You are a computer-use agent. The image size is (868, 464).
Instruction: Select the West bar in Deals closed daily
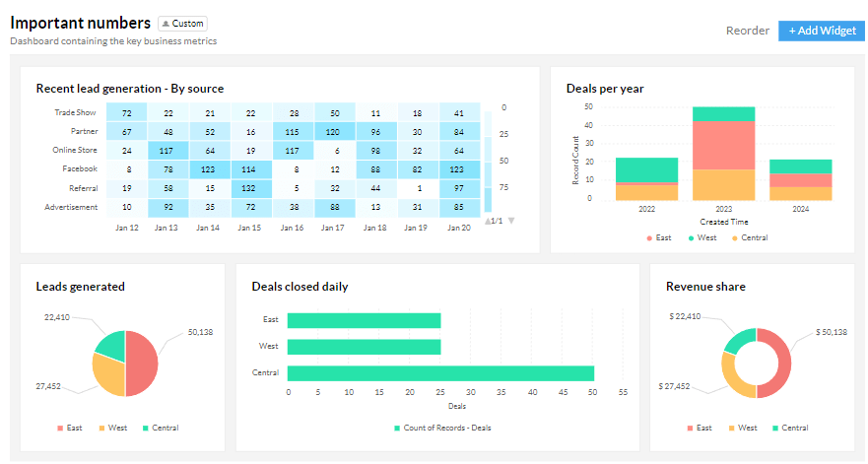[x=364, y=347]
